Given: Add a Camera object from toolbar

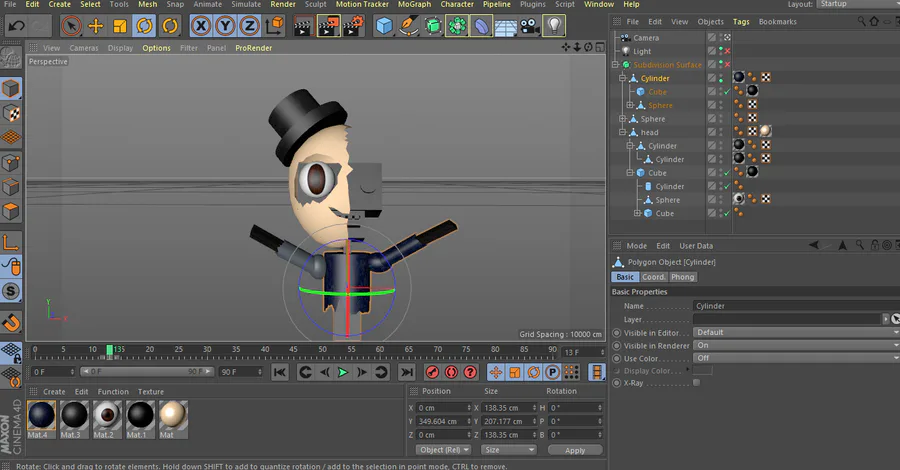Looking at the screenshot, I should click(x=529, y=26).
